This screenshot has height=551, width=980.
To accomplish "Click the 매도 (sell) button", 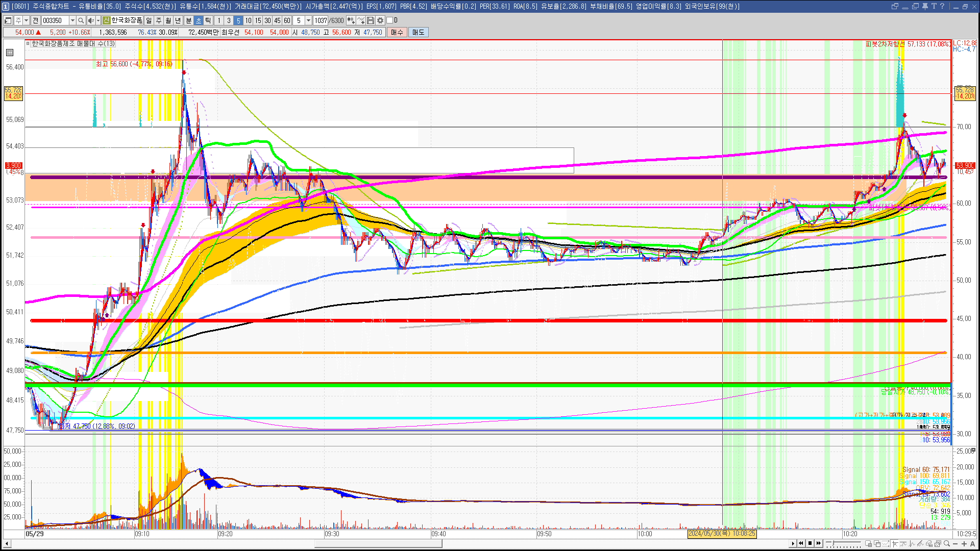I will click(419, 32).
